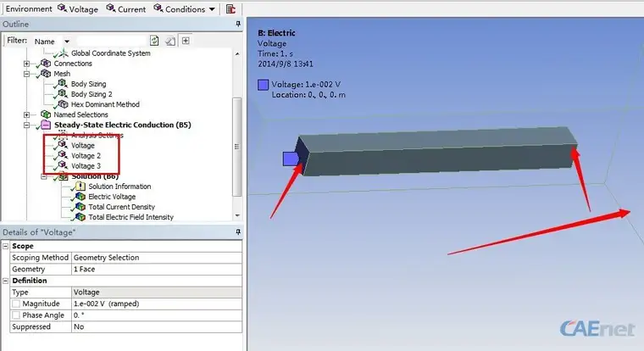Collapse the Solution (B6) node
Image resolution: width=644 pixels, height=351 pixels.
(44, 176)
